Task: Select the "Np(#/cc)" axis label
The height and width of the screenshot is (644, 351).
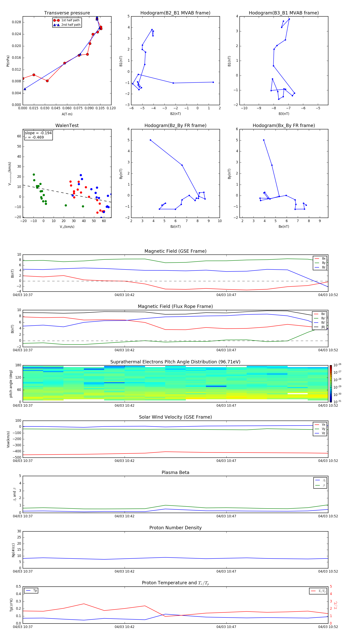Action: pyautogui.click(x=13, y=550)
